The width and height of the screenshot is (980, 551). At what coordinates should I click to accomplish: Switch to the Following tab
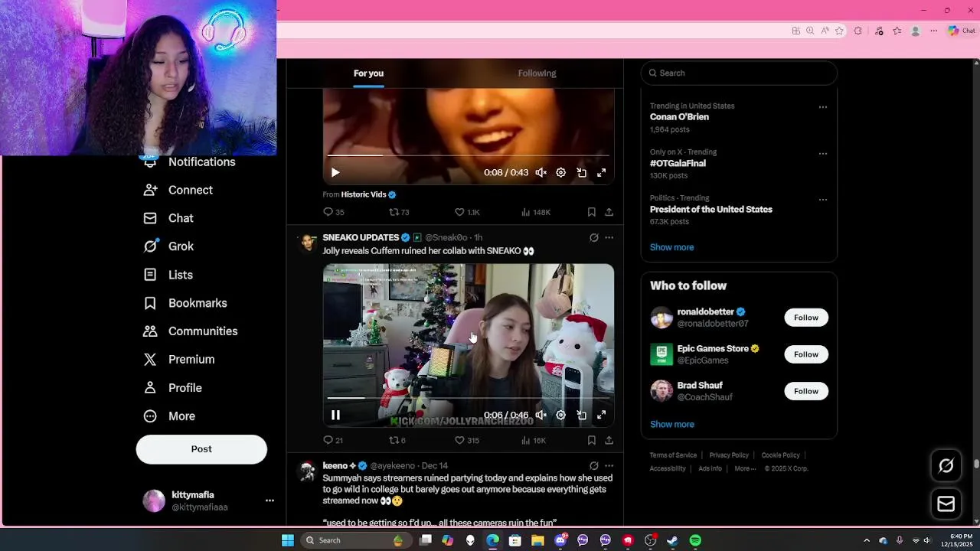(537, 73)
